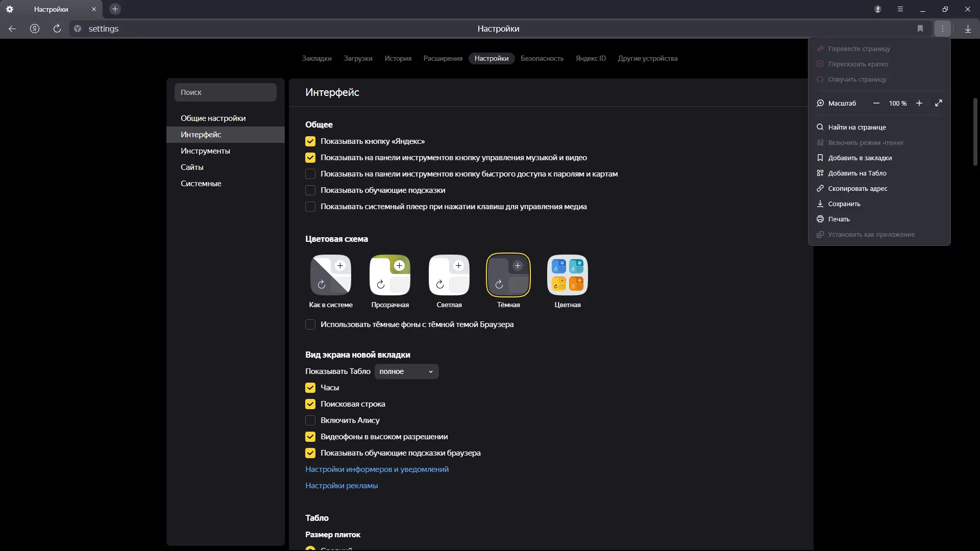
Task: Reload the page with the refresh icon
Action: 57,29
